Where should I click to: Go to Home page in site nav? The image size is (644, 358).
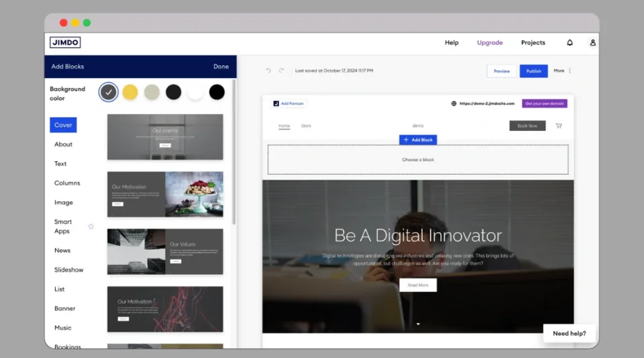[284, 126]
